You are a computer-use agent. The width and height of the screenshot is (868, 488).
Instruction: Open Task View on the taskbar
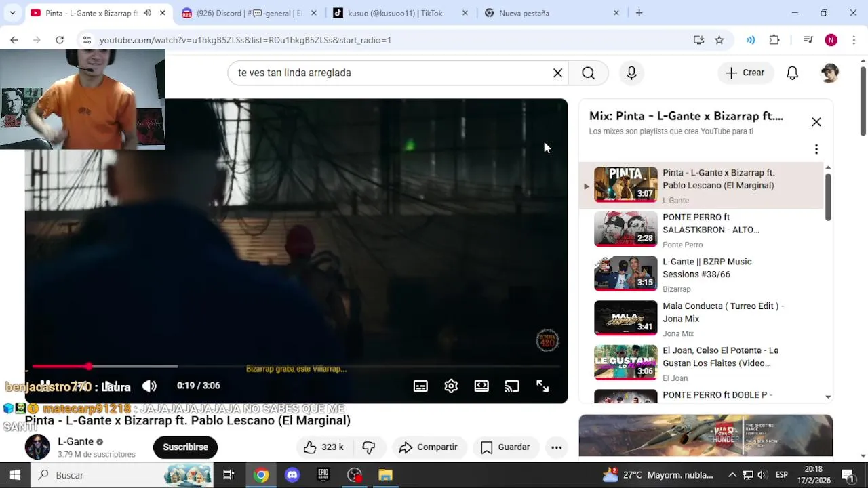[x=229, y=475]
